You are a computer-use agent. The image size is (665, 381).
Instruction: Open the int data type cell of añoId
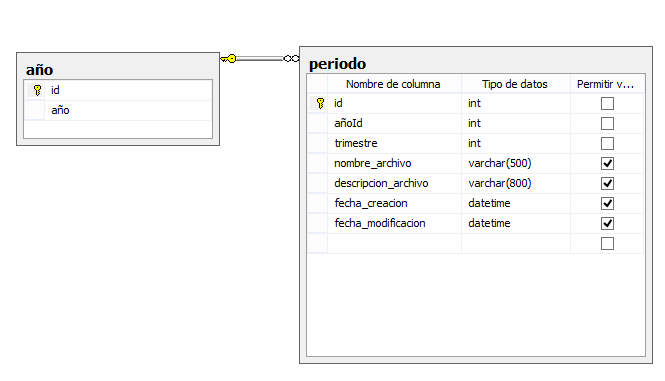[x=516, y=123]
